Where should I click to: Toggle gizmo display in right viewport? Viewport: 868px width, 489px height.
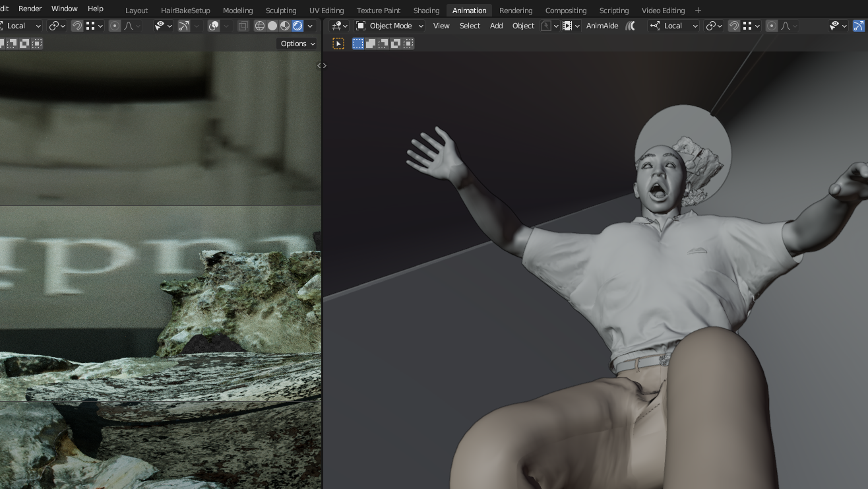tap(858, 26)
